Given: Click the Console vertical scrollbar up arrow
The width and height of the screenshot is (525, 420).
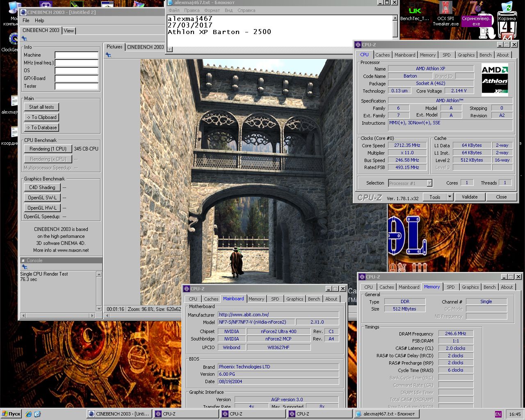Looking at the screenshot, I should (x=99, y=274).
